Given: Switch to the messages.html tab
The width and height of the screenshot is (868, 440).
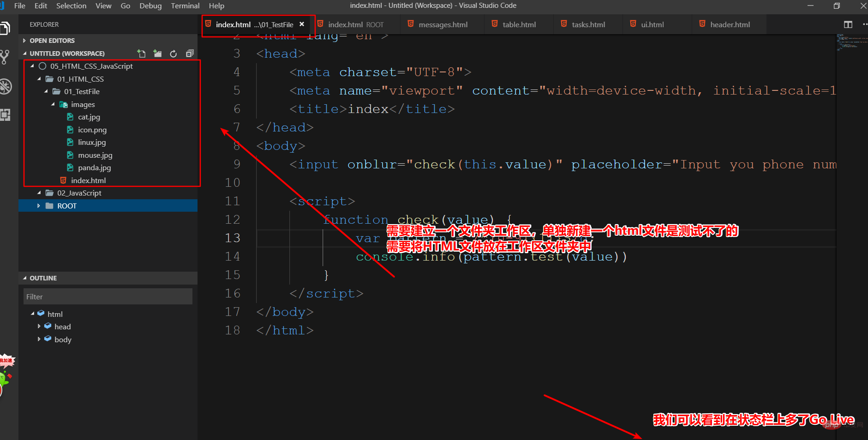Looking at the screenshot, I should (443, 24).
